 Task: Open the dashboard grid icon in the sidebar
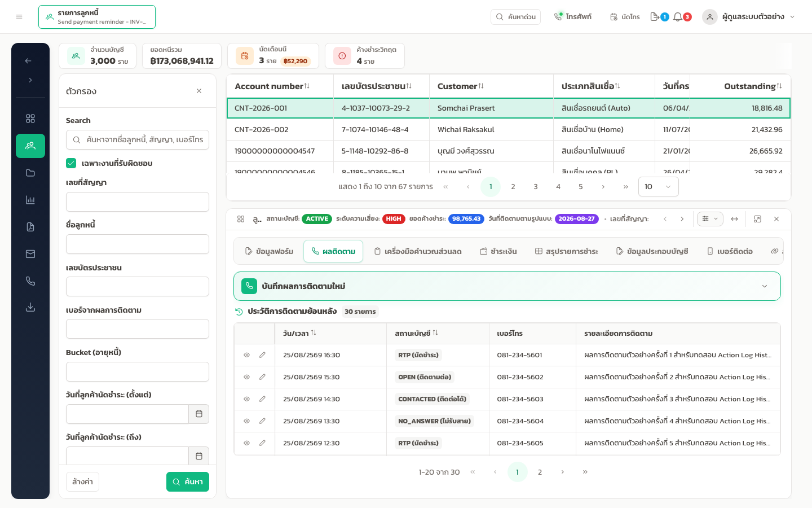click(30, 119)
